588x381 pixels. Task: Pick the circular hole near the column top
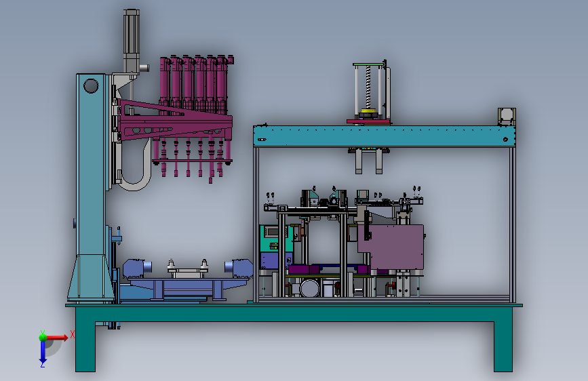[x=91, y=85]
